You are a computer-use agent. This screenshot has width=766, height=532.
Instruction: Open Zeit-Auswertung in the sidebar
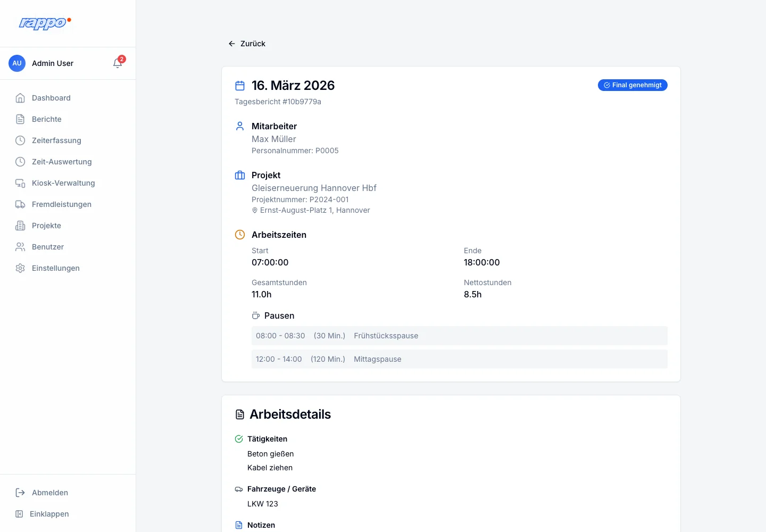68,162
